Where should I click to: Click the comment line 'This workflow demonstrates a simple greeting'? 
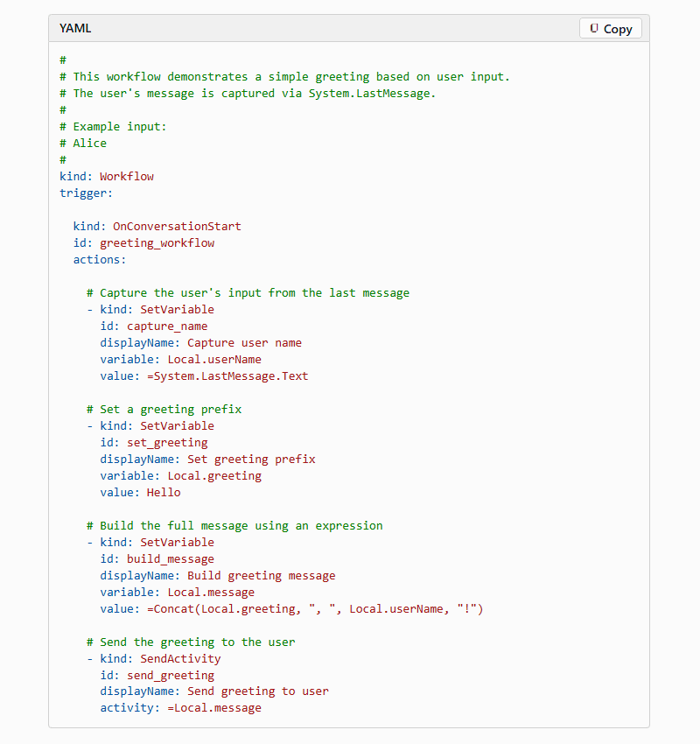(284, 77)
